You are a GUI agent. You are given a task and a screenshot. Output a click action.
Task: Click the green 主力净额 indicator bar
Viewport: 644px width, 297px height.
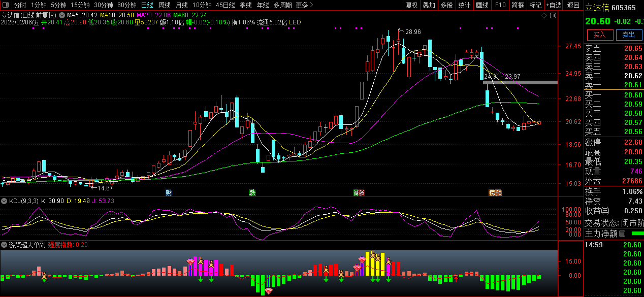(636, 234)
